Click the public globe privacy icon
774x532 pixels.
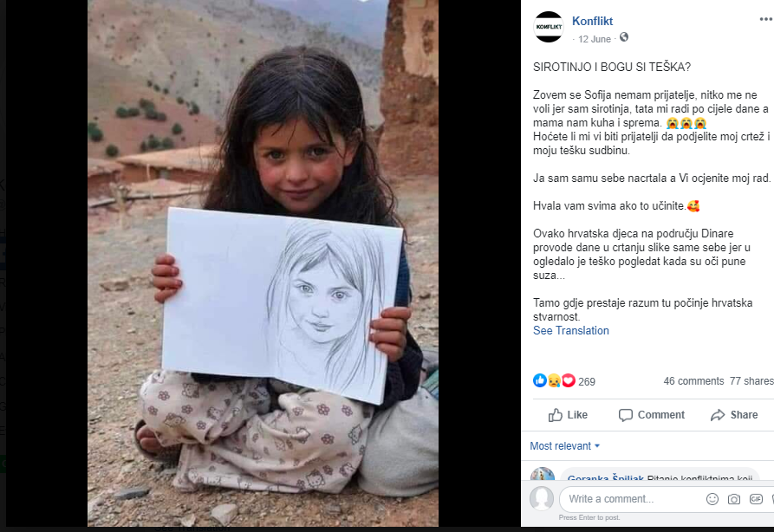coord(624,37)
